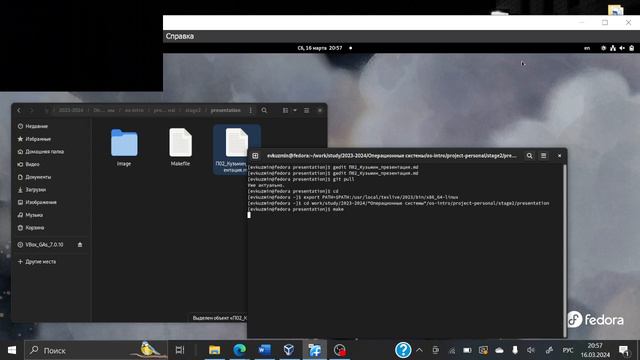640x360 pixels.
Task: Open the path options menu next to the presentation breadcrumb
Action: point(251,110)
